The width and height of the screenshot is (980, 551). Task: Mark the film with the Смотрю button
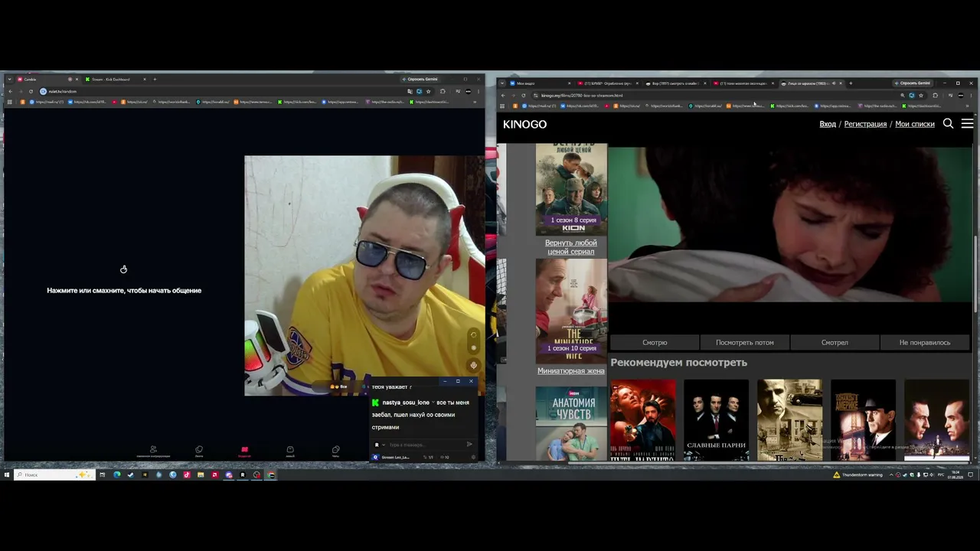(x=655, y=342)
